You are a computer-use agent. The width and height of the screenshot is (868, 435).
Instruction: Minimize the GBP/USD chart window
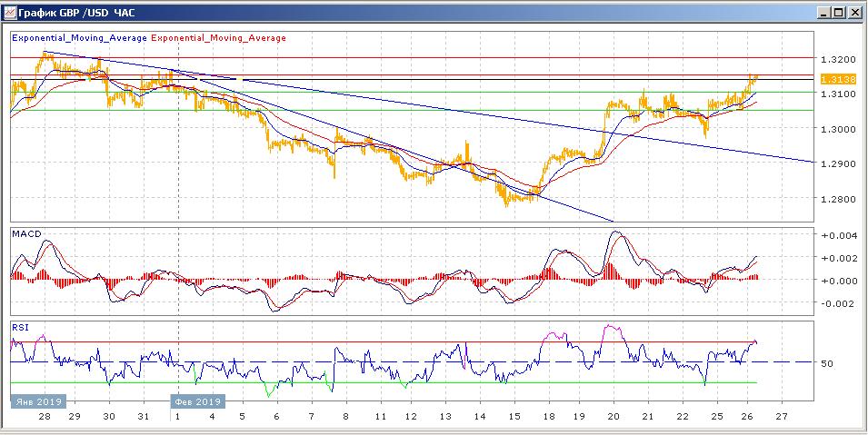[x=823, y=12]
